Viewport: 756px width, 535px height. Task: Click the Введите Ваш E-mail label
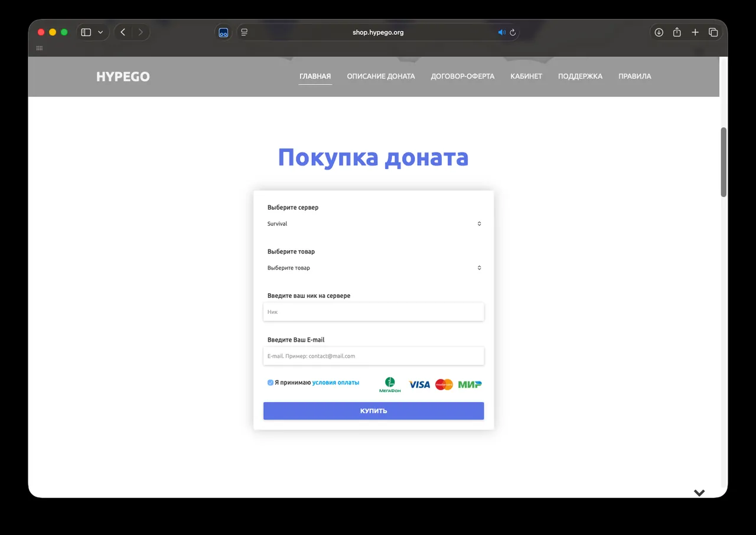[296, 340]
